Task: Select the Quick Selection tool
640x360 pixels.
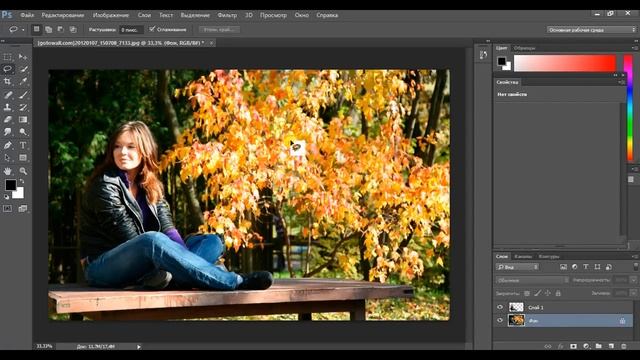Action: click(x=23, y=69)
